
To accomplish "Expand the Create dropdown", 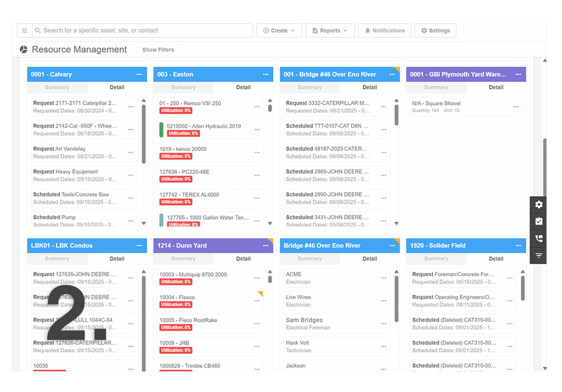I will pyautogui.click(x=279, y=30).
